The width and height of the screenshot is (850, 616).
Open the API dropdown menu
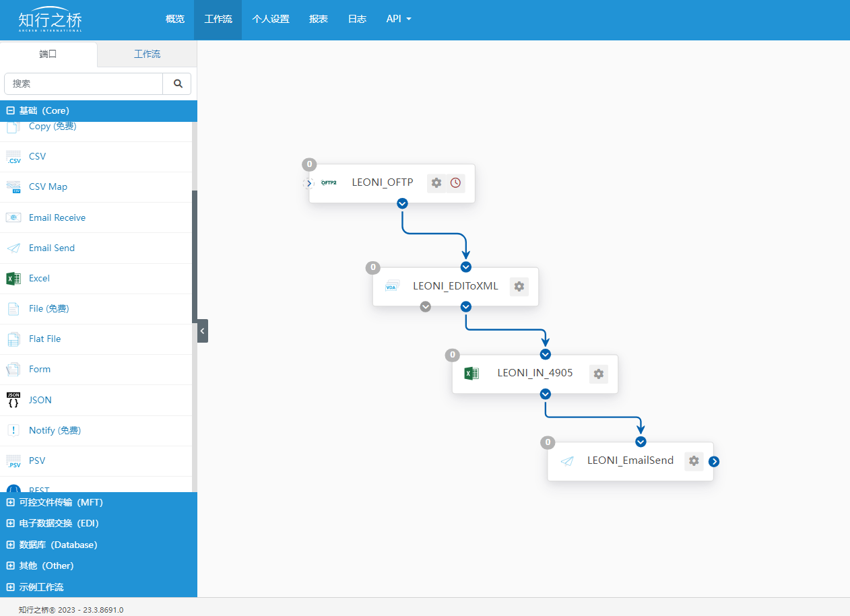(x=398, y=19)
